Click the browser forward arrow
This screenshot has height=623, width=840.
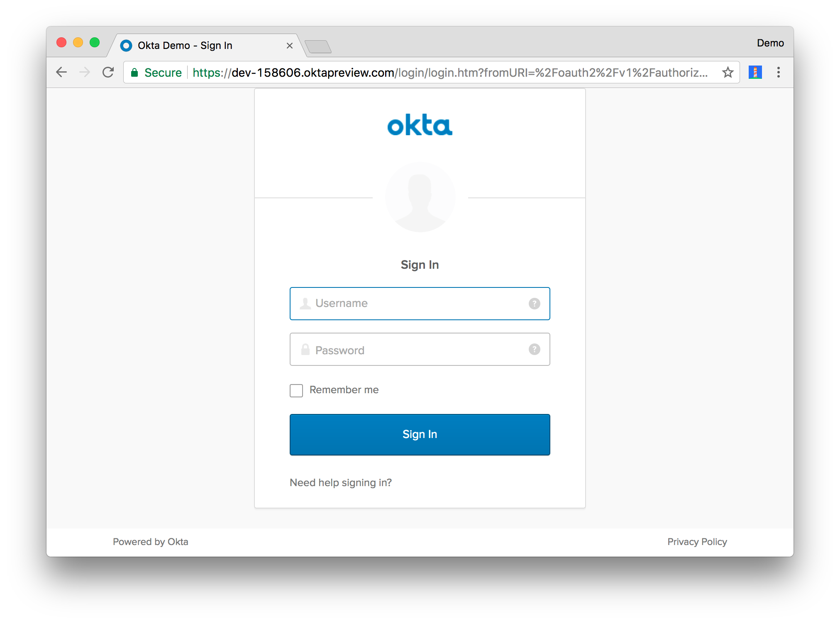point(85,72)
